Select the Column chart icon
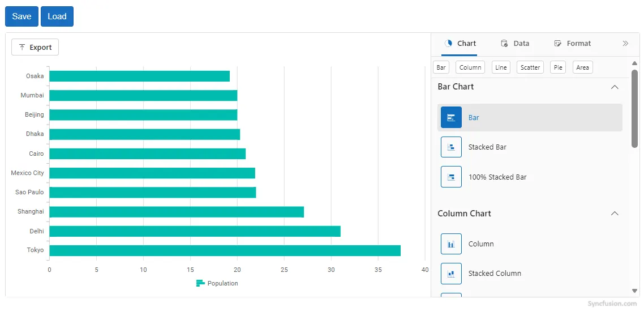 451,244
